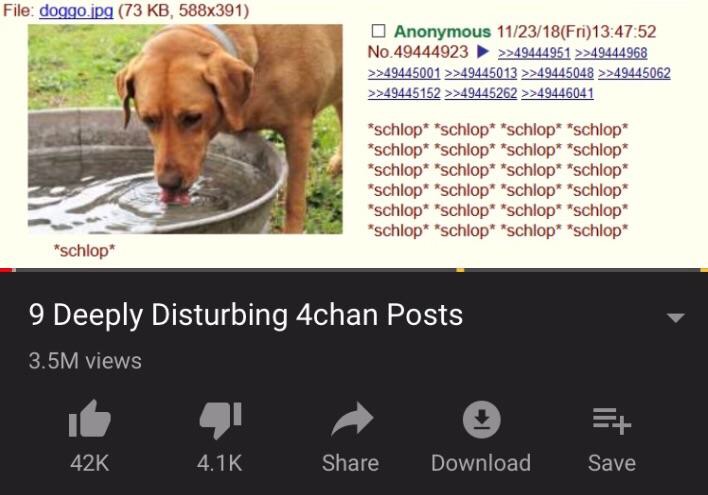This screenshot has height=495, width=708.
Task: Enlarge the dog drinking water thumbnail
Action: pos(185,129)
